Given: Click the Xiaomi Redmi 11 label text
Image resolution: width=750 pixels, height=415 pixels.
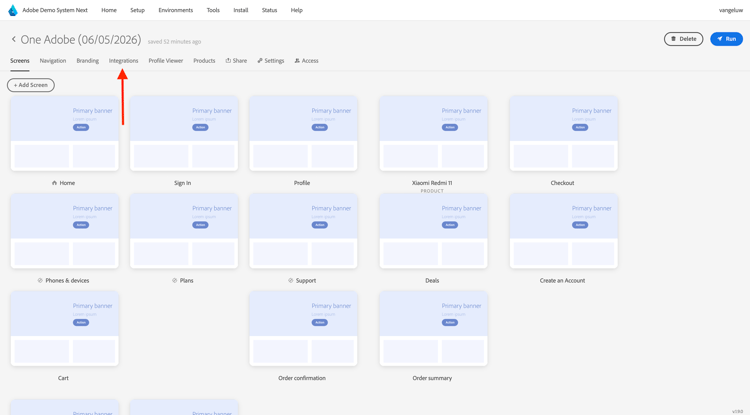Looking at the screenshot, I should [x=432, y=183].
